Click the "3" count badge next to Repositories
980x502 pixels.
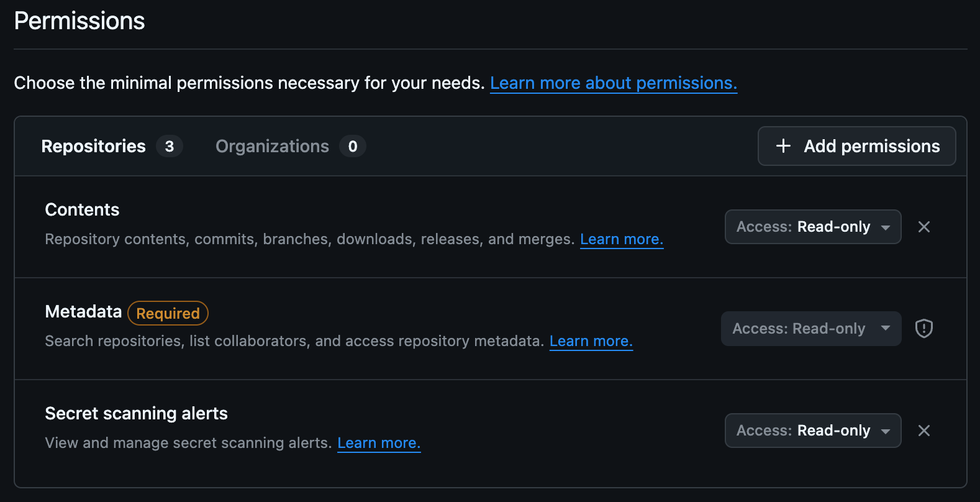point(169,147)
